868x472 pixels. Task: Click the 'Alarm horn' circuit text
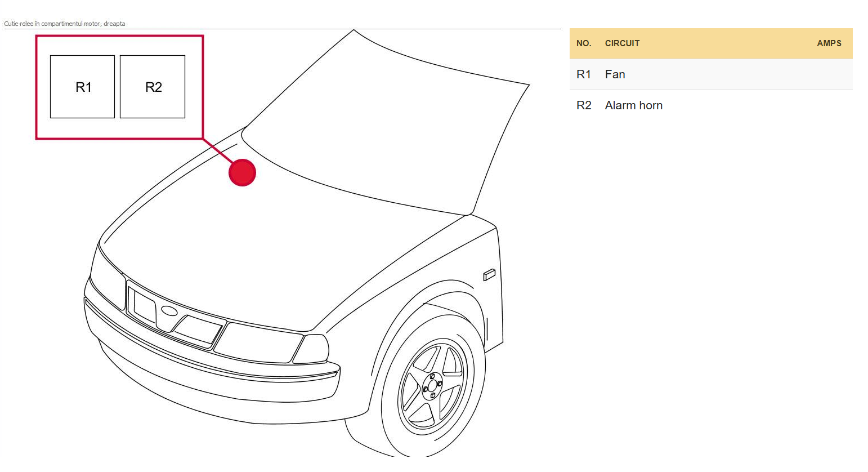click(634, 105)
